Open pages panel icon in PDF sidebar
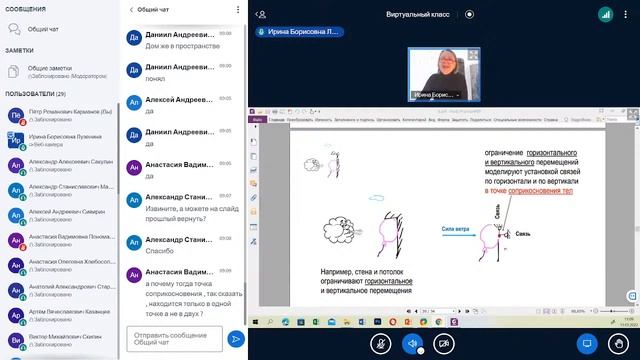640x360 pixels. [x=253, y=156]
